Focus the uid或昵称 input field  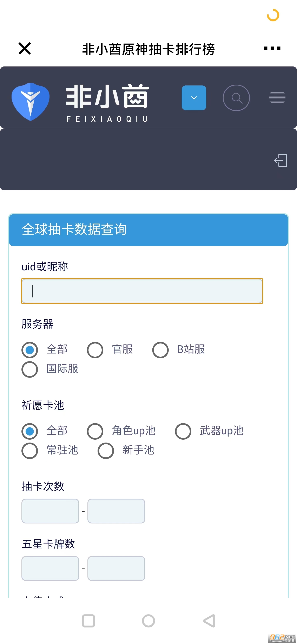coord(142,291)
